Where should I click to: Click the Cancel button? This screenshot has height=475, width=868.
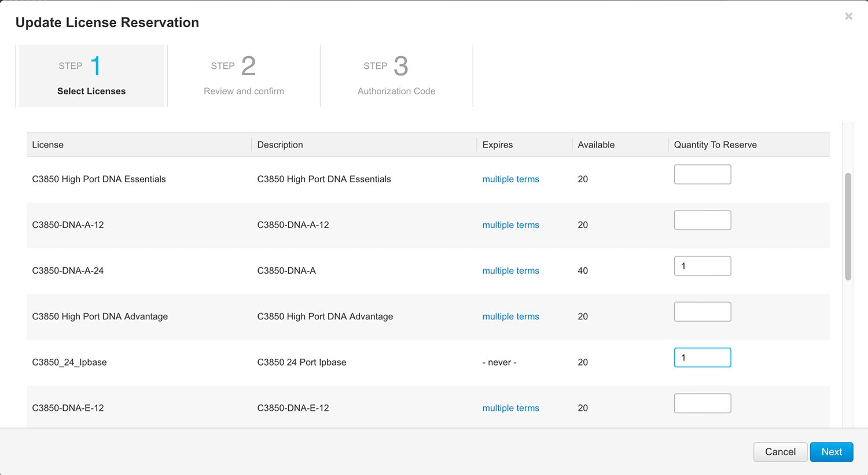[x=780, y=452]
